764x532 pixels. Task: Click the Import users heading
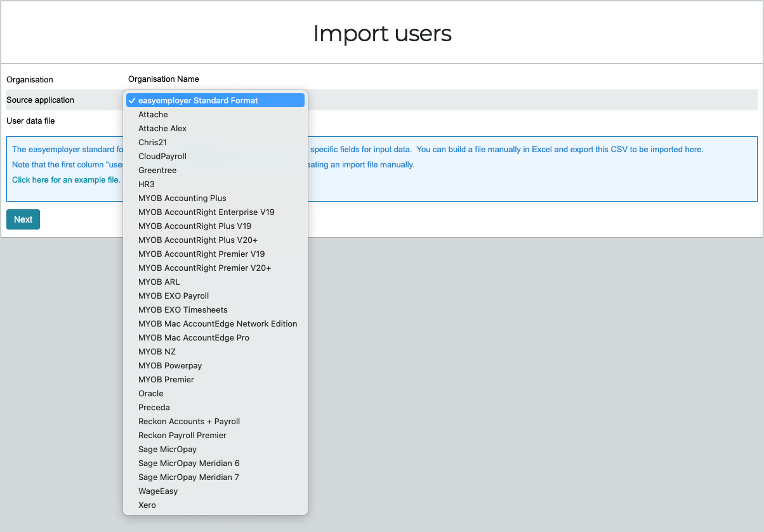[x=382, y=33]
